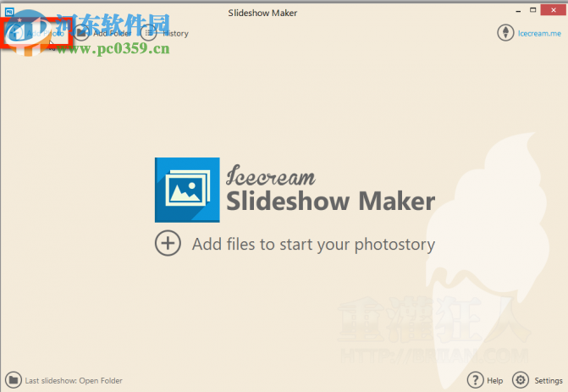Click the Help question mark icon
The image size is (568, 392).
[475, 380]
